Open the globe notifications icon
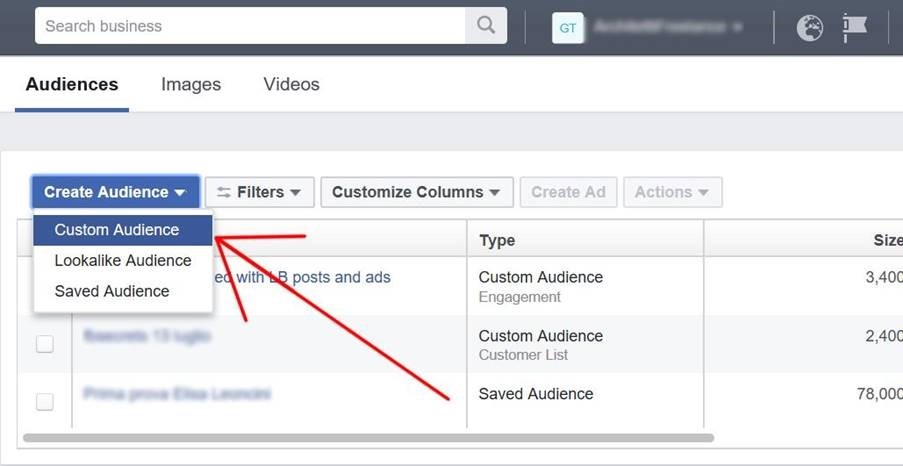 [809, 28]
